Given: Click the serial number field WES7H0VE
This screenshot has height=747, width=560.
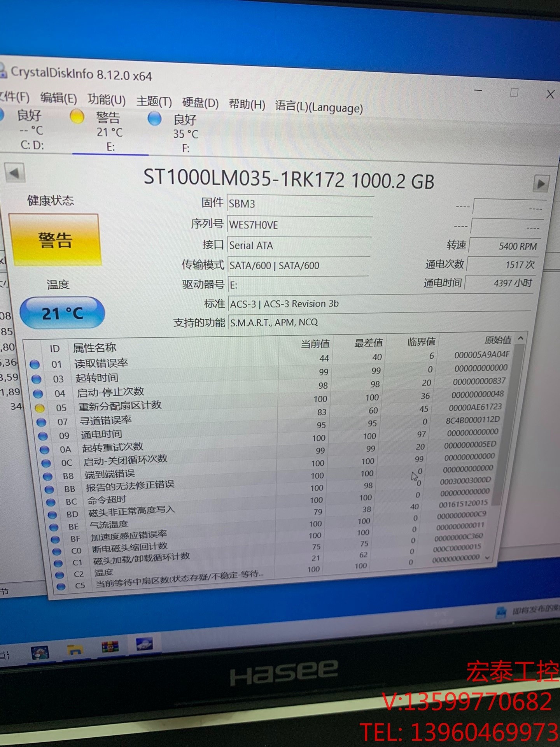Looking at the screenshot, I should 299,226.
